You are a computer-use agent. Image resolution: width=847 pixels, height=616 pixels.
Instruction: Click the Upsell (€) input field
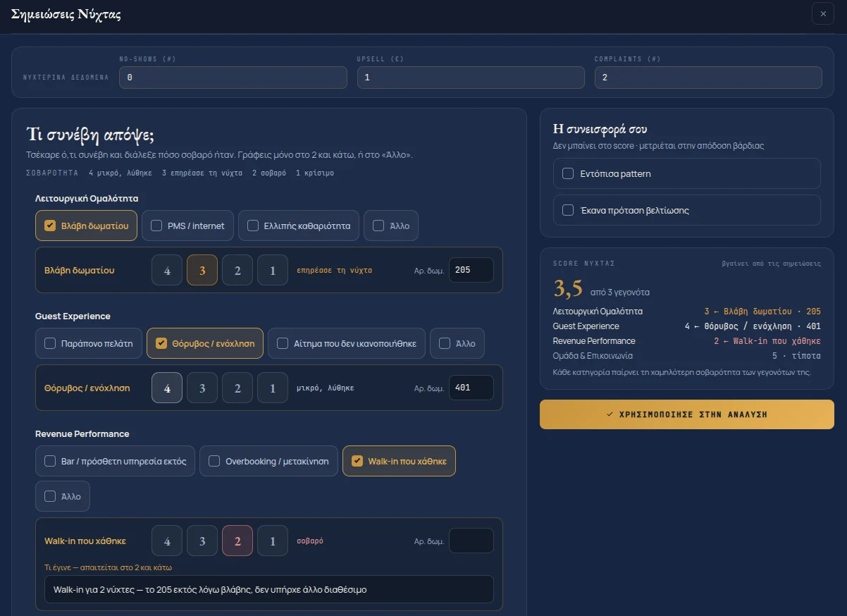coord(471,78)
